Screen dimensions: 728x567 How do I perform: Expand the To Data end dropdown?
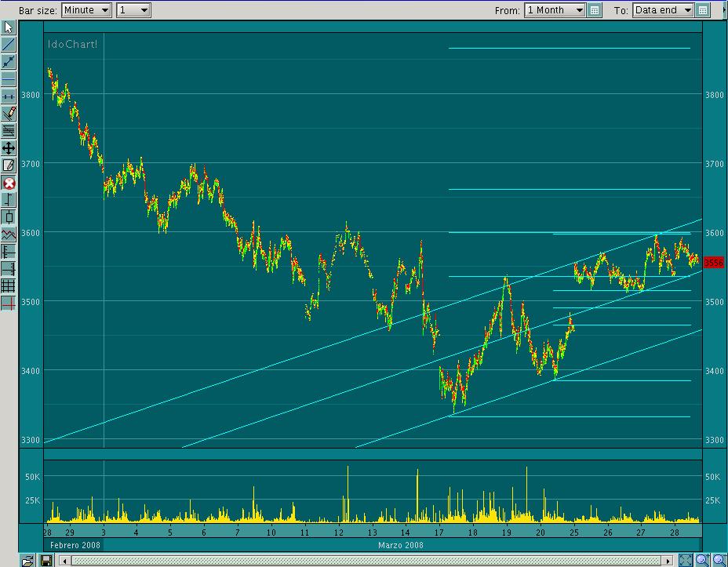coord(663,10)
